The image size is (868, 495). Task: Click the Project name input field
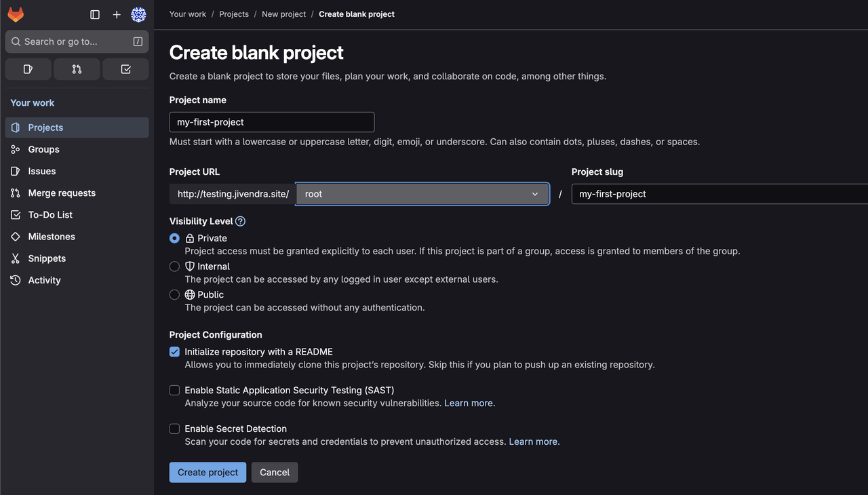tap(271, 122)
